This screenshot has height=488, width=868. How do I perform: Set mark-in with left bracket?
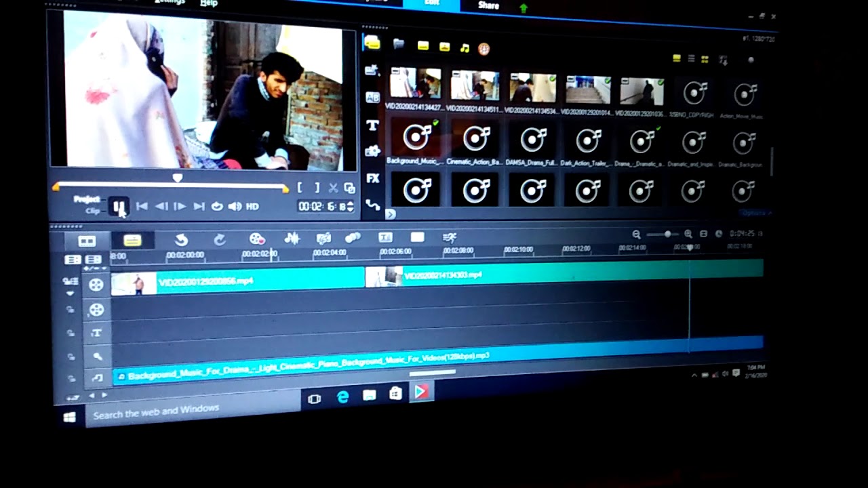(300, 188)
